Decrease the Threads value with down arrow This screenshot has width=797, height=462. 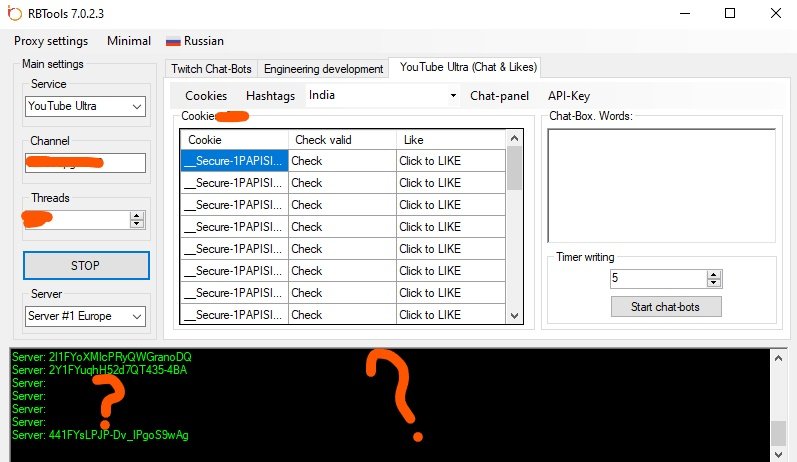tap(136, 223)
